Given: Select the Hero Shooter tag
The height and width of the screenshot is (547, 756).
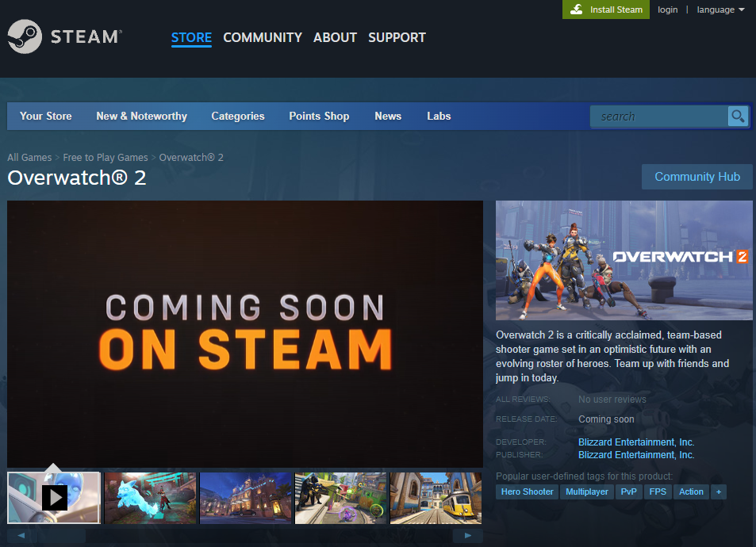Looking at the screenshot, I should pos(527,492).
